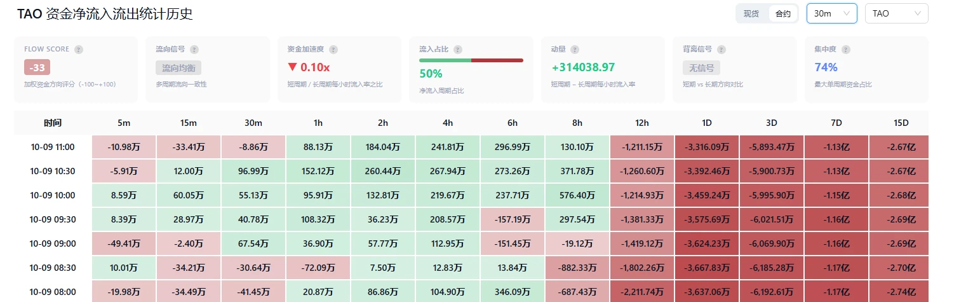Click the -72.09万 cell
This screenshot has width=980, height=302.
[318, 268]
